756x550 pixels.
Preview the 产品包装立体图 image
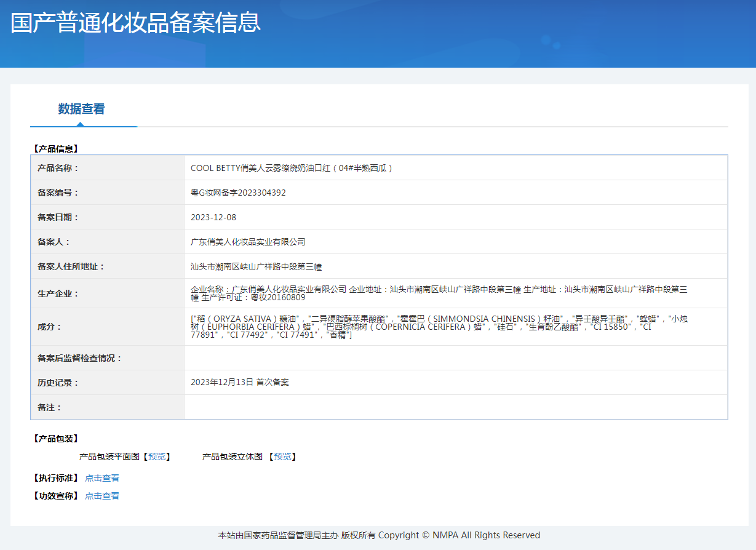tap(282, 456)
